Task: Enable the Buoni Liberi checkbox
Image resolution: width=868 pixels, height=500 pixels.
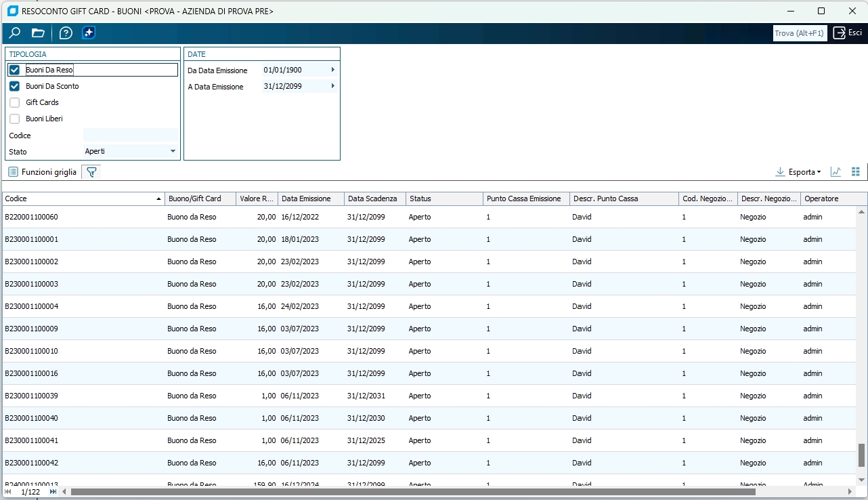Action: click(x=14, y=119)
